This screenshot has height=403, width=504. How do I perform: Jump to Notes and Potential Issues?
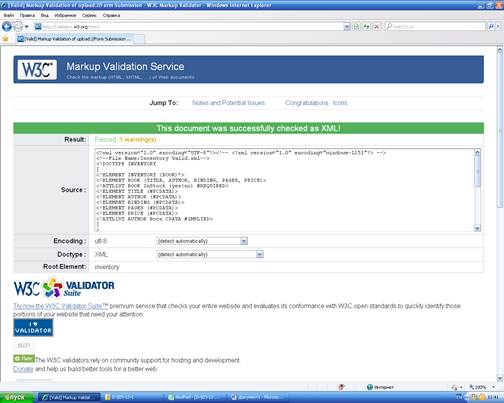[228, 103]
